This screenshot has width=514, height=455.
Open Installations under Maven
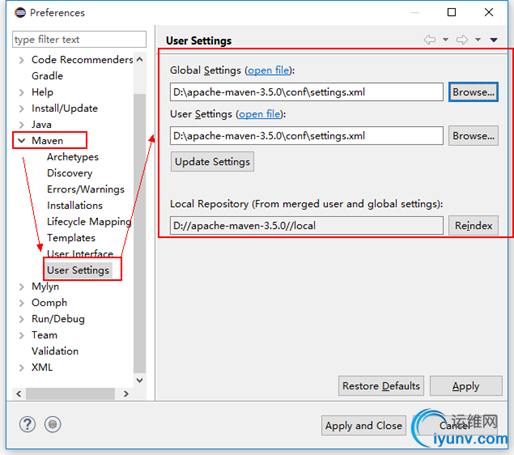click(x=75, y=206)
